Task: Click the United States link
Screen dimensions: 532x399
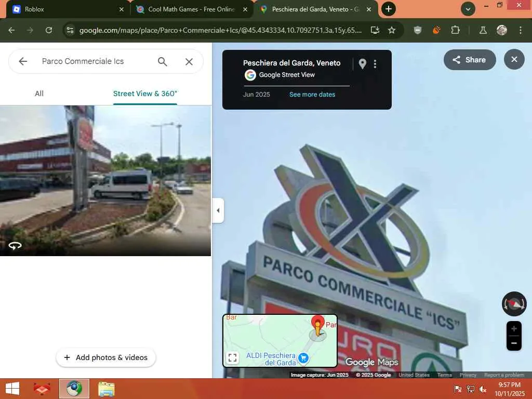Action: [414, 375]
